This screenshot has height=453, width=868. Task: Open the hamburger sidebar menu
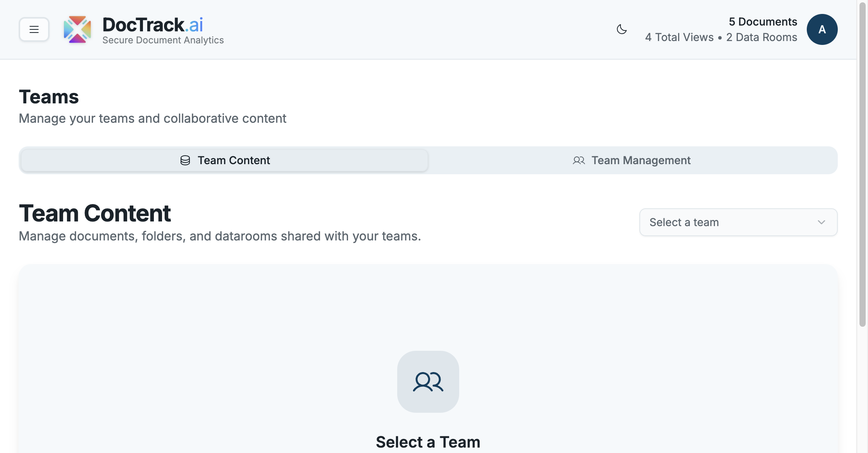[34, 29]
